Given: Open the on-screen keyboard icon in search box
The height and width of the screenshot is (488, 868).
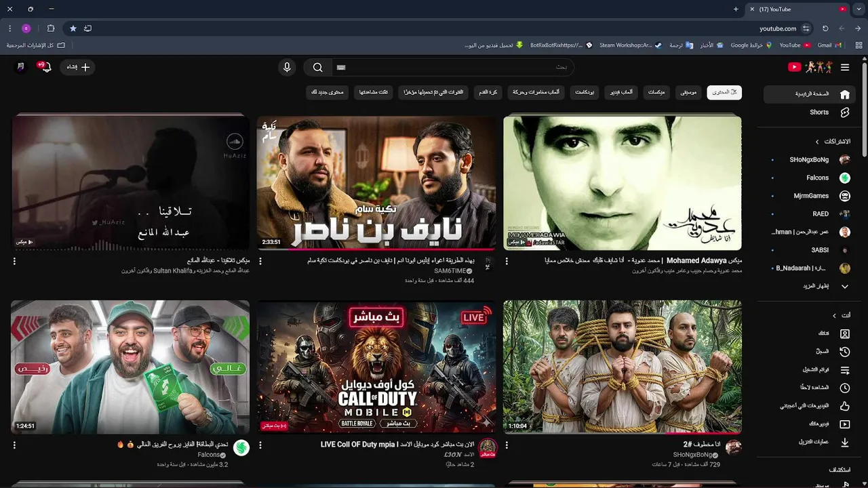Looking at the screenshot, I should point(341,67).
